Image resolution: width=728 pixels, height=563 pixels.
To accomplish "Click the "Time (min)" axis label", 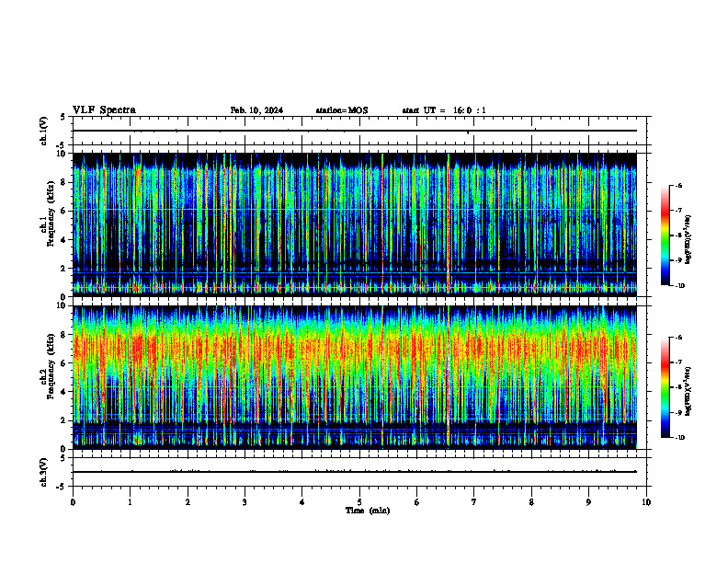I will pyautogui.click(x=368, y=511).
